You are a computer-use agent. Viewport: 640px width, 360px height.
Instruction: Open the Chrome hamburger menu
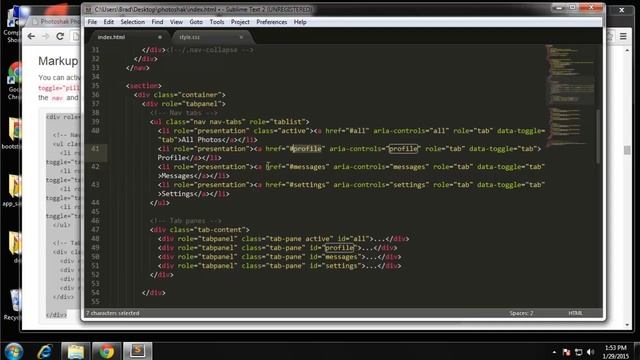[623, 36]
